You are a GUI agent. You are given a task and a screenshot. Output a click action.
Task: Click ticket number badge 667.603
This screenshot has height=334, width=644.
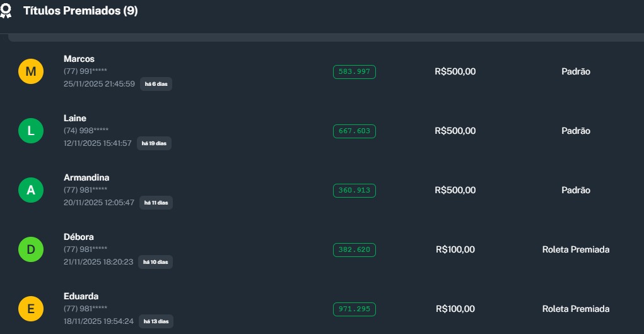[354, 131]
